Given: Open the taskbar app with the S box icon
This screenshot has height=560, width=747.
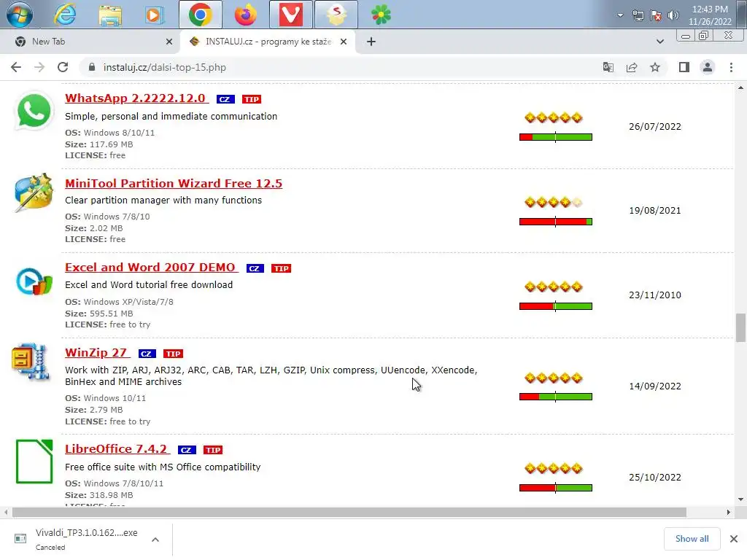Looking at the screenshot, I should point(336,15).
